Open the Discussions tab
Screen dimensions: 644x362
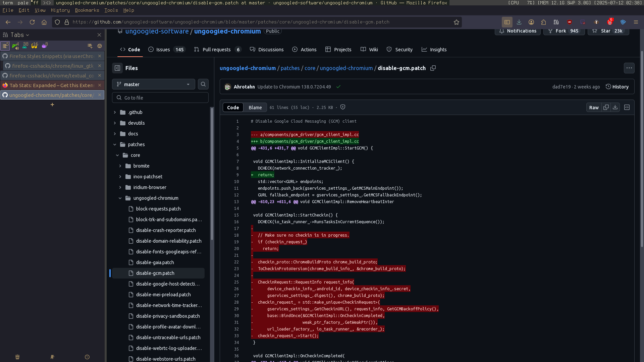pos(267,50)
